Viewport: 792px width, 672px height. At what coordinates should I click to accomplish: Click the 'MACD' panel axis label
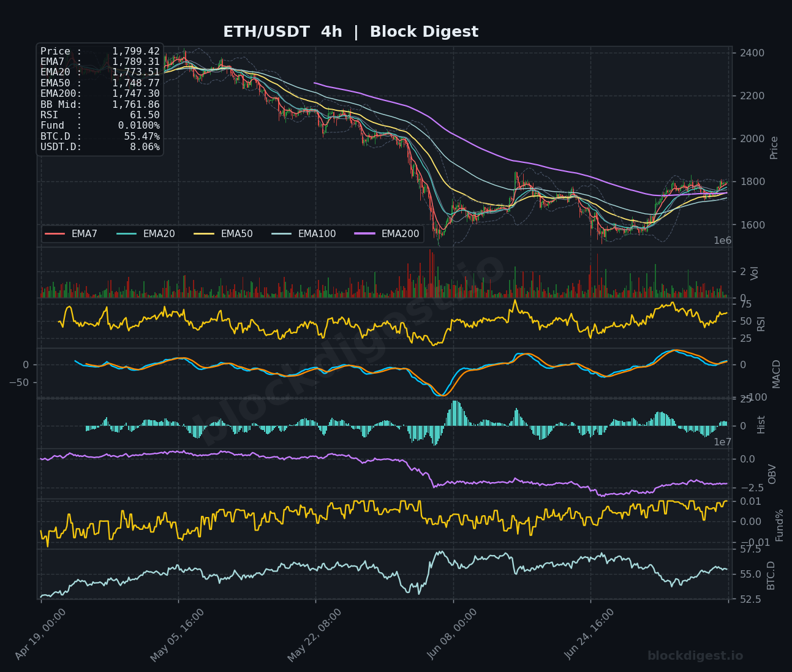pyautogui.click(x=777, y=374)
